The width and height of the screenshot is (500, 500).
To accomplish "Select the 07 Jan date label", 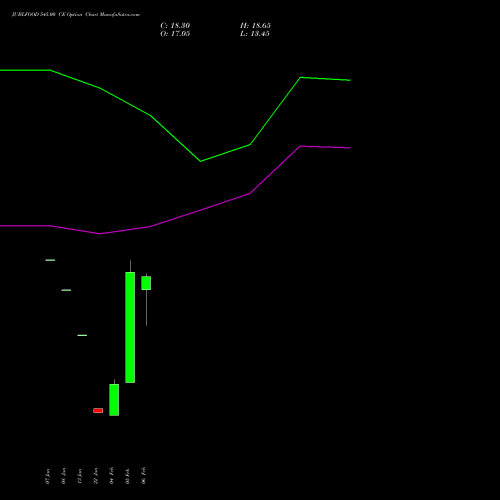I will pos(47,476).
